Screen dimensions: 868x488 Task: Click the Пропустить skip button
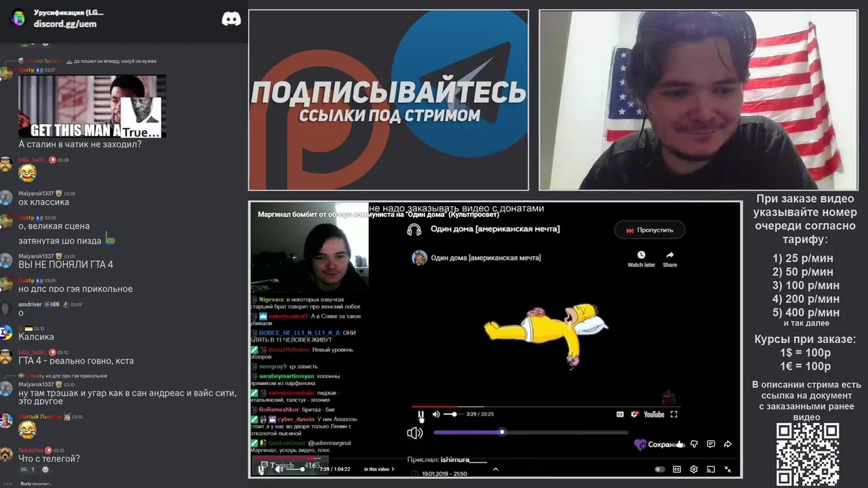click(x=650, y=230)
